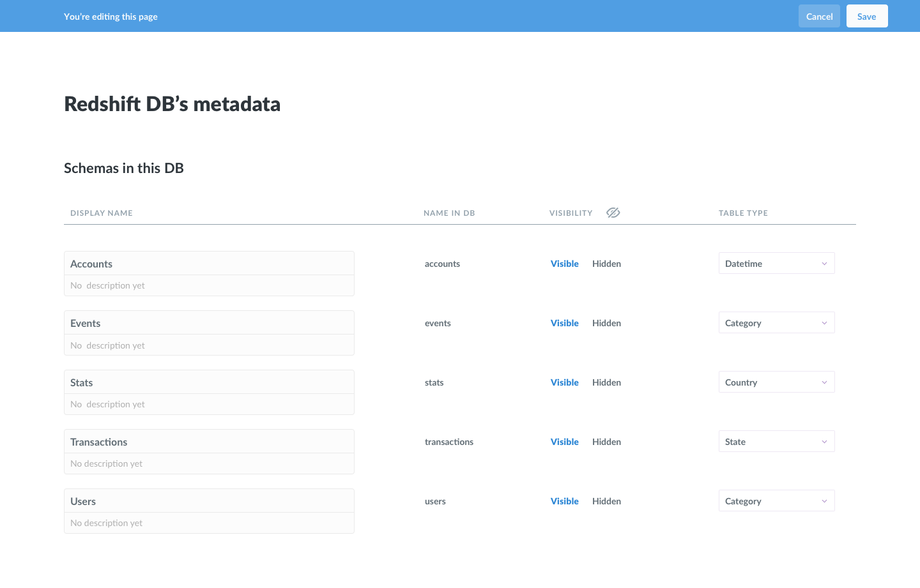Expand the Country table type dropdown for Stats

776,382
